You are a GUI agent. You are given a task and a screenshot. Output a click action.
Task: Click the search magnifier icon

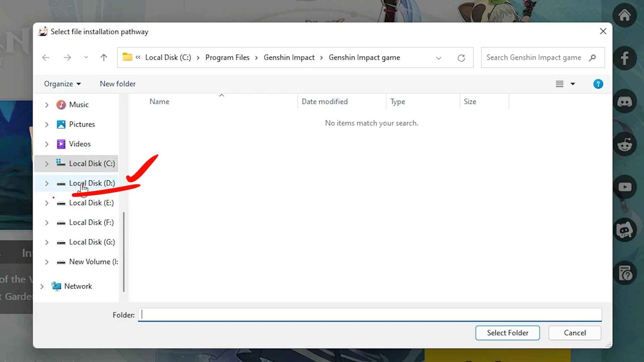(x=592, y=58)
